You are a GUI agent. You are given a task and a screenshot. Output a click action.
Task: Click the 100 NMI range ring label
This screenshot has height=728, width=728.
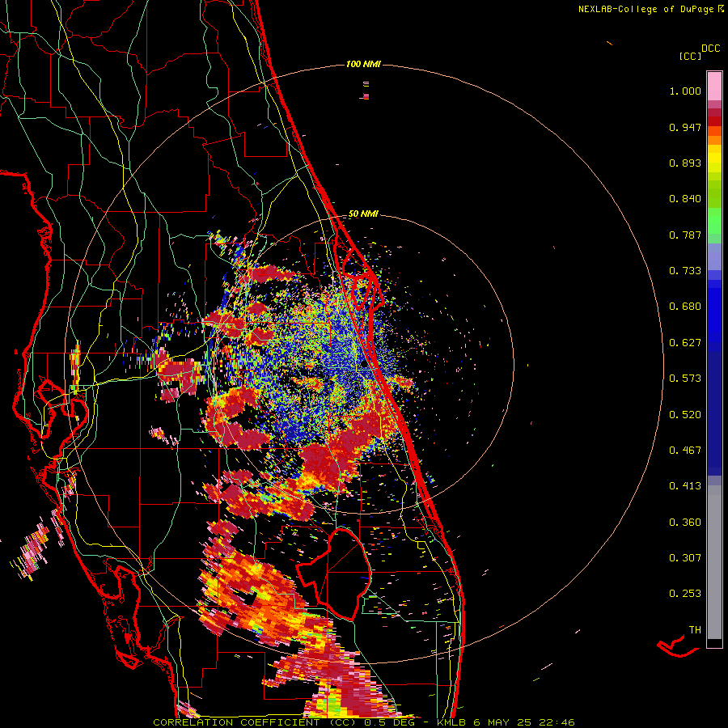point(363,64)
